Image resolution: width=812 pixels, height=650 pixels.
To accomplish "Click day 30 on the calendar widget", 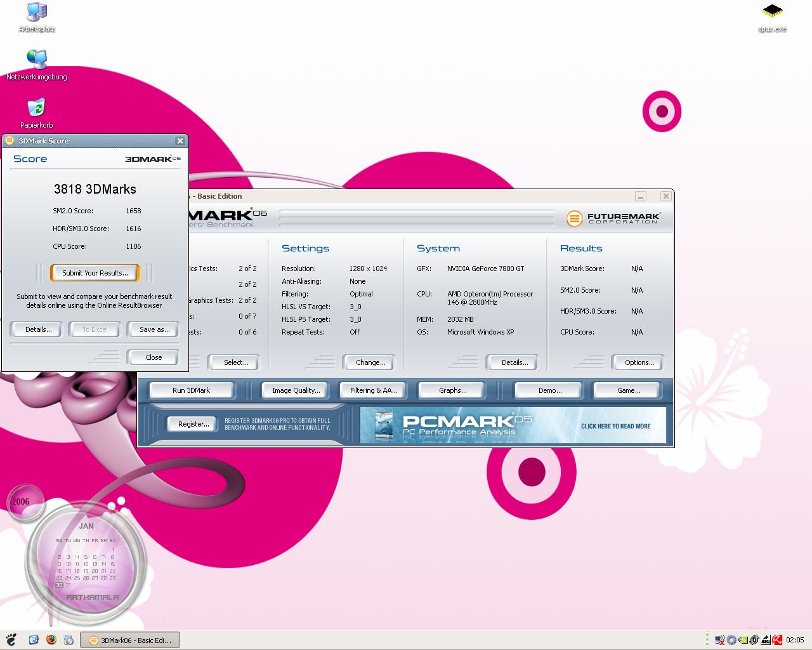I will coord(59,585).
